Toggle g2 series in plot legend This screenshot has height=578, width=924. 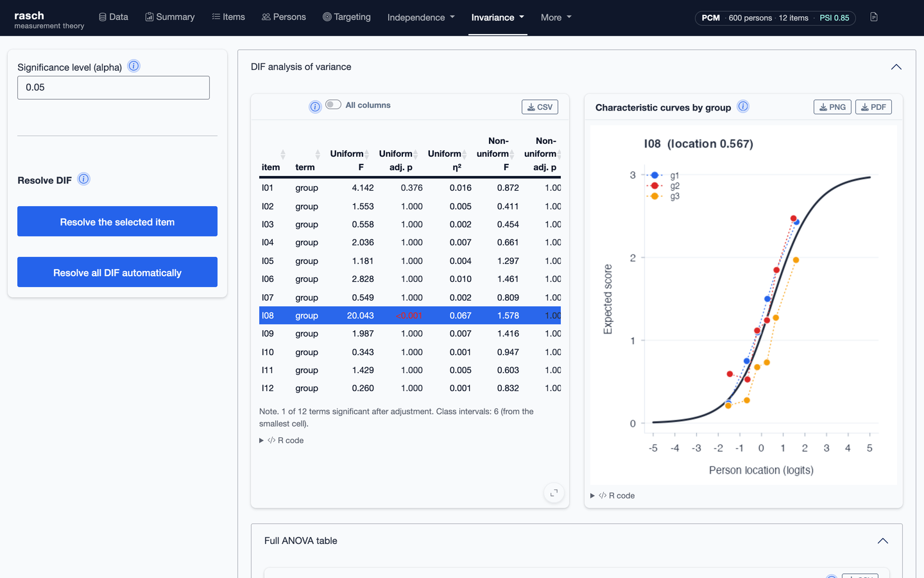tap(663, 186)
